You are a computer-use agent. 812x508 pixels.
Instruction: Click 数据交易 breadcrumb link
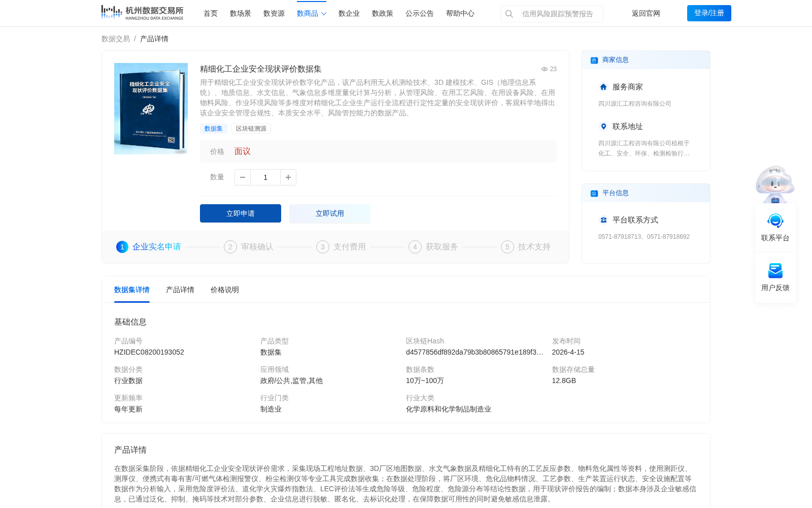[x=116, y=39]
